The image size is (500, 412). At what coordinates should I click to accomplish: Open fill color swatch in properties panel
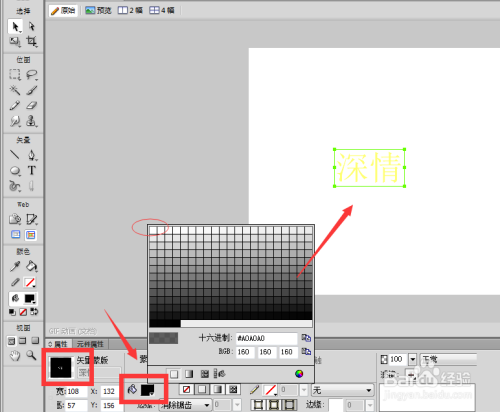(x=147, y=390)
